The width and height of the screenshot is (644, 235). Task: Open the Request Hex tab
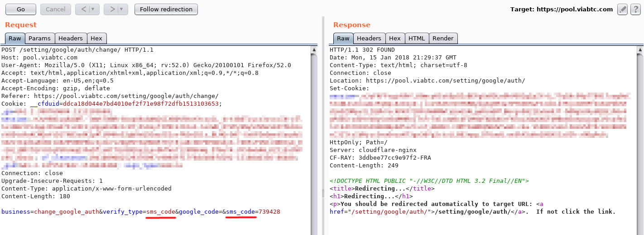[96, 39]
